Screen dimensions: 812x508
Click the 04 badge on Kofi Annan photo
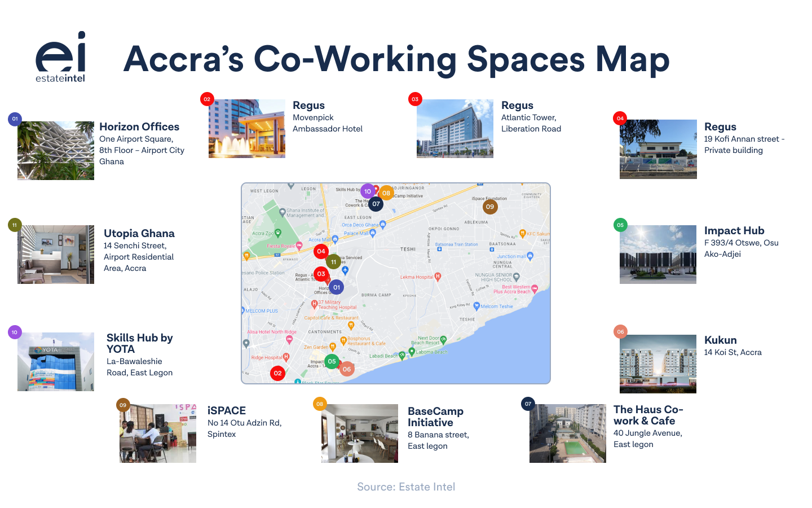tap(620, 119)
